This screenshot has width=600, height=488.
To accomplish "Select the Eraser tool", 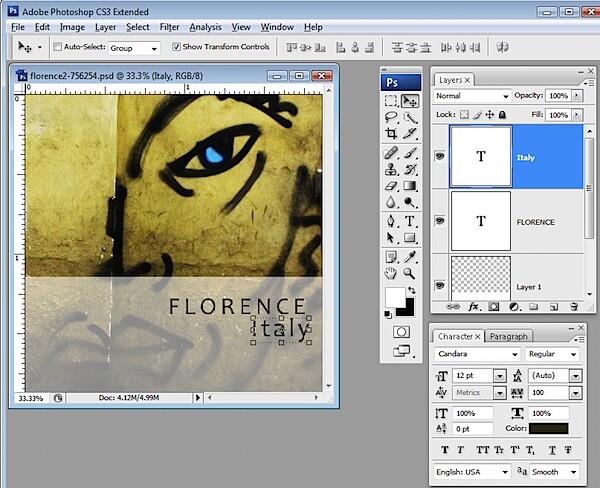I will tap(391, 186).
